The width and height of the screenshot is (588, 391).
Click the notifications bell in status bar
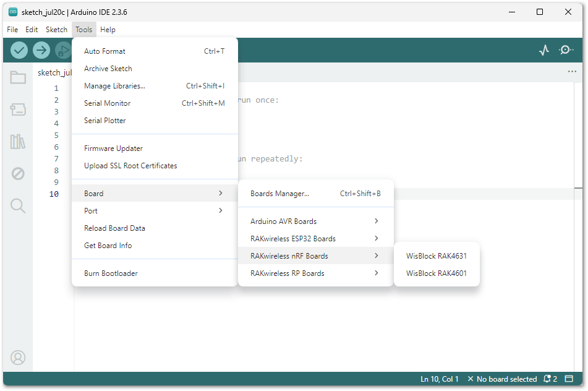(550, 379)
